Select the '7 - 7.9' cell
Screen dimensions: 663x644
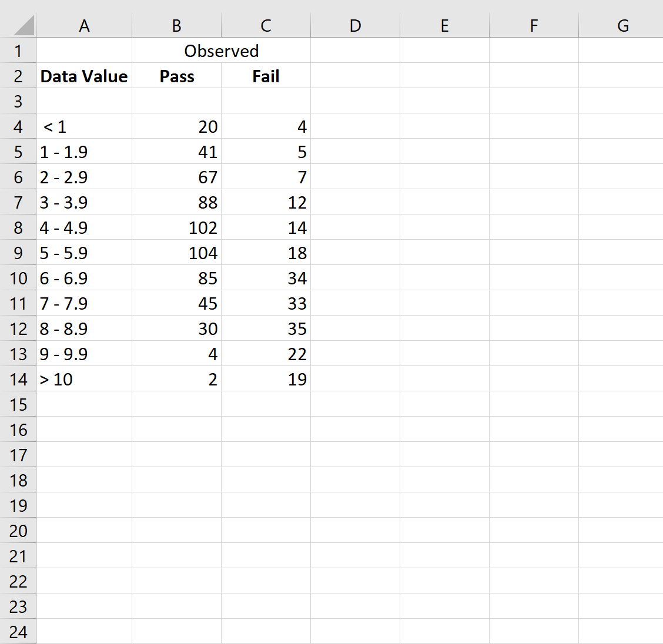click(x=84, y=303)
